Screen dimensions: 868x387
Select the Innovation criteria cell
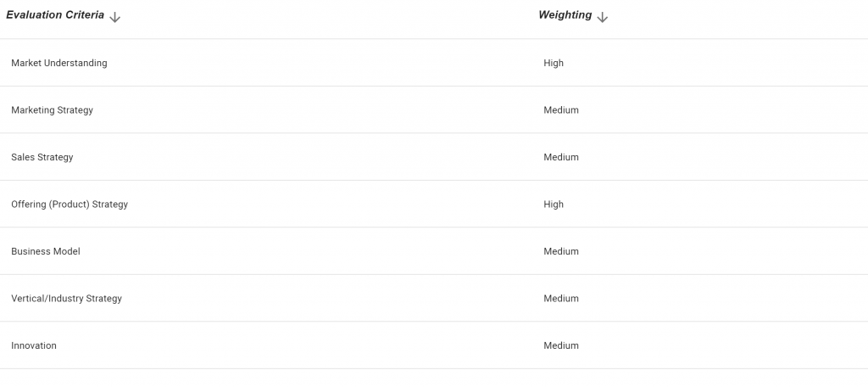(34, 345)
